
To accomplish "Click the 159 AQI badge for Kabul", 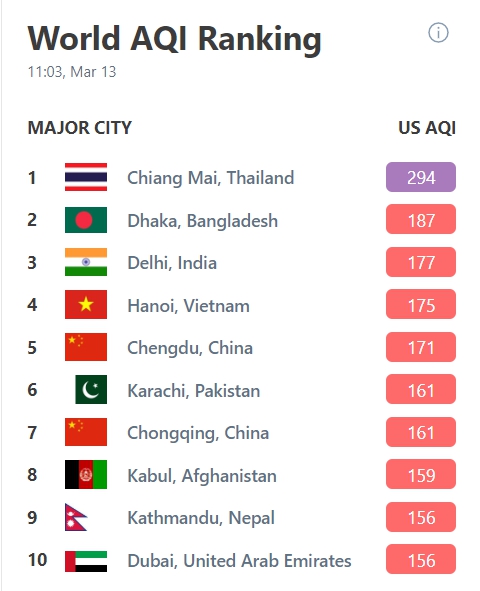I will (x=421, y=475).
